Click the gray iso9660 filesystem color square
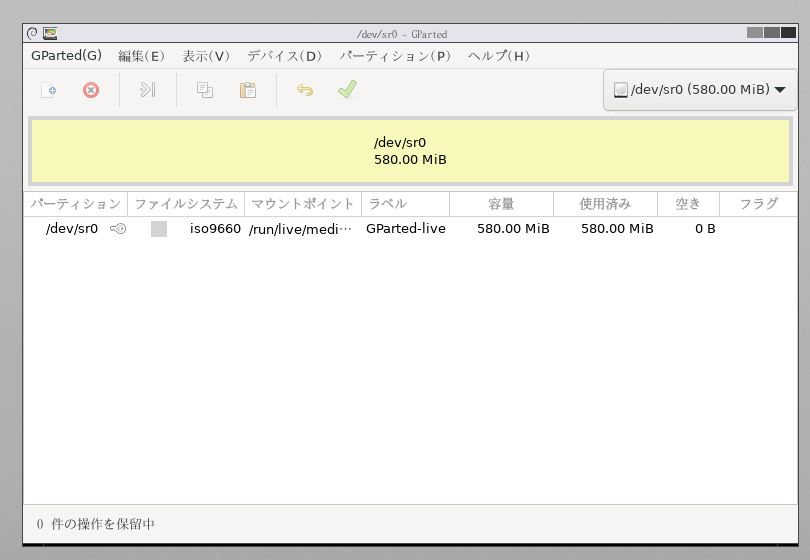810x560 pixels. click(159, 229)
